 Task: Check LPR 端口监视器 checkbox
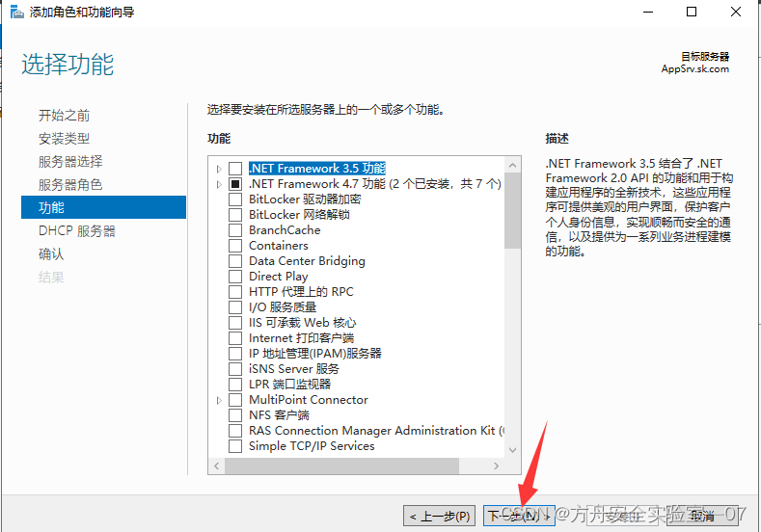click(235, 385)
